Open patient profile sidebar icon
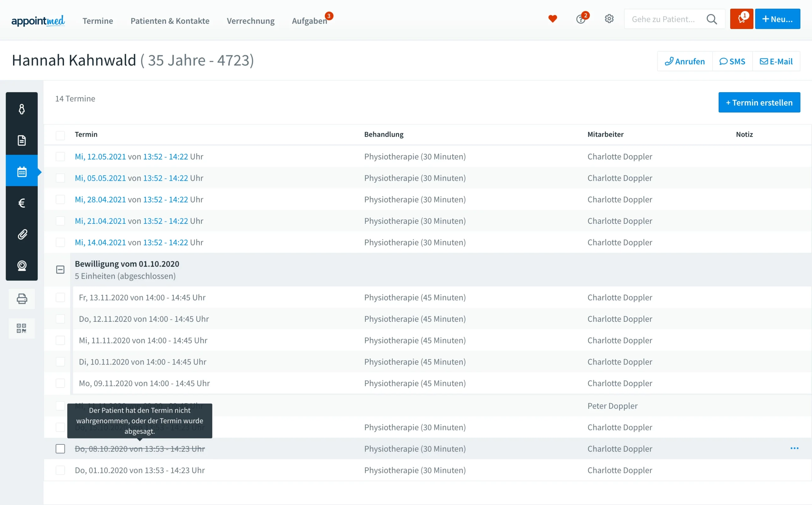Viewport: 812px width, 505px height. pyautogui.click(x=22, y=109)
